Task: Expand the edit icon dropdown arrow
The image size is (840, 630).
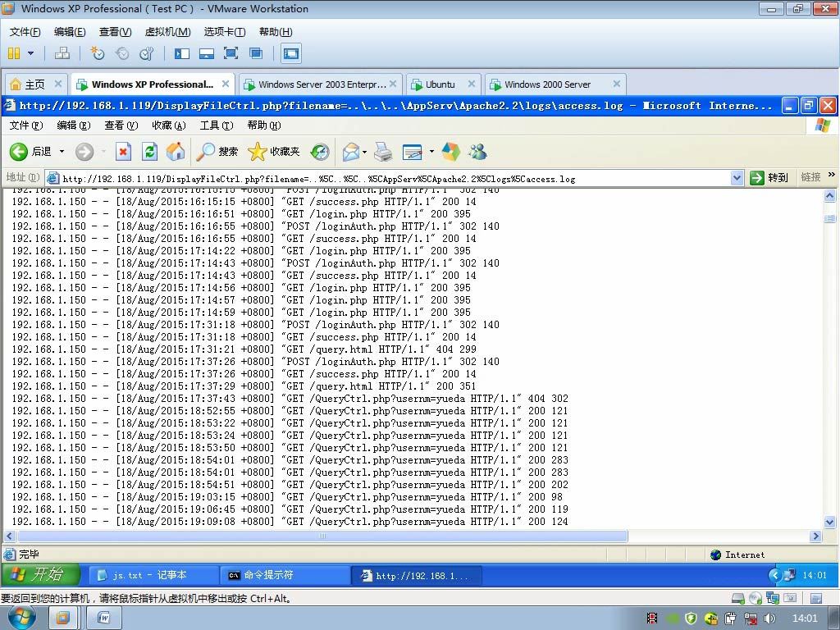Action: (431, 152)
